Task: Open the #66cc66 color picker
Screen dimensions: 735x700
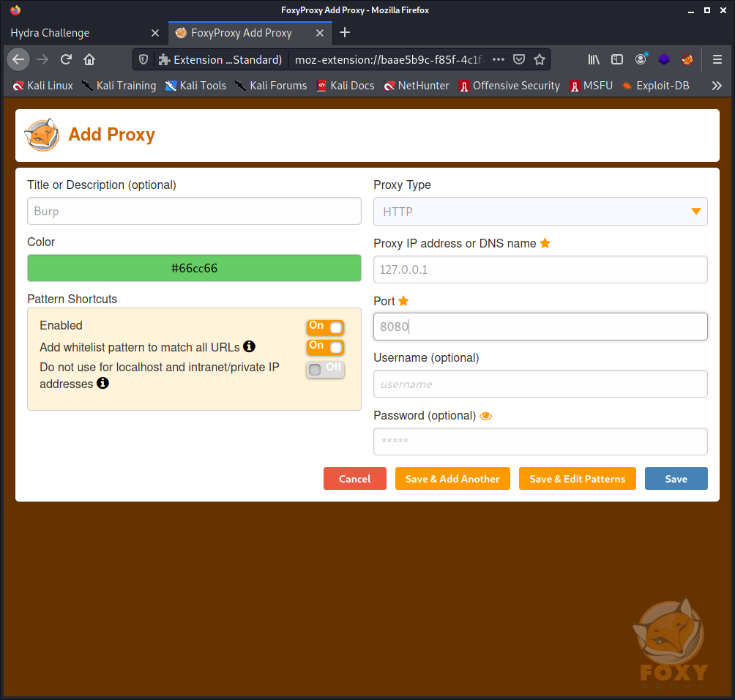Action: pos(194,268)
